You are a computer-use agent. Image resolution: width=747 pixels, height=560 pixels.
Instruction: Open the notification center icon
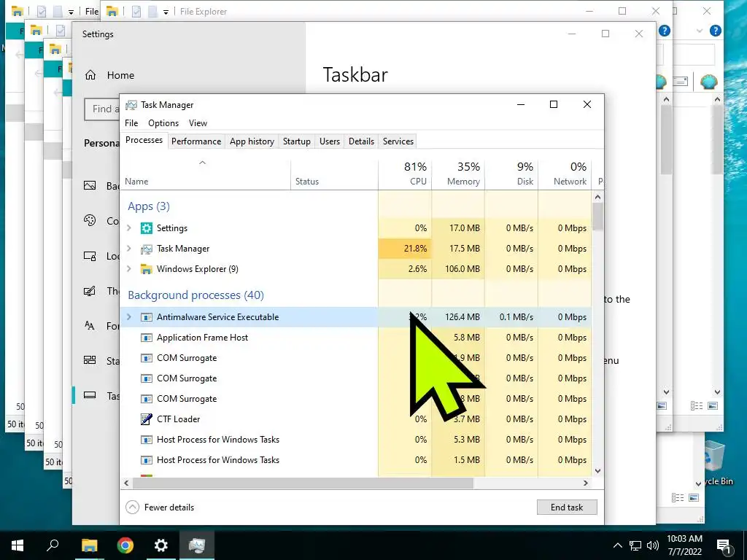click(724, 545)
